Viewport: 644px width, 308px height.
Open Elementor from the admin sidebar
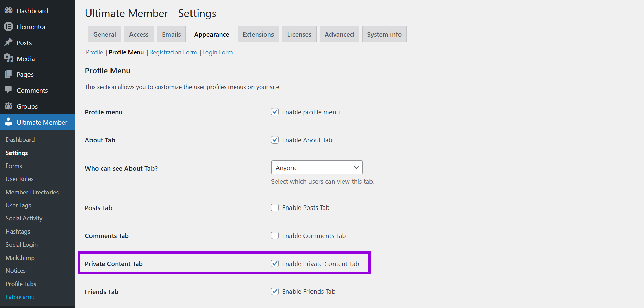click(37, 26)
